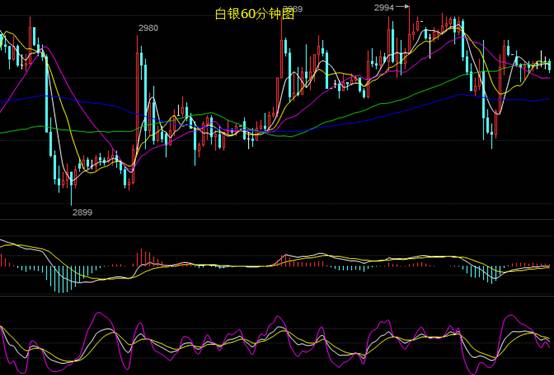Click the partially hidden 2989 price label
Screen dimensions: 554x375
[293, 9]
